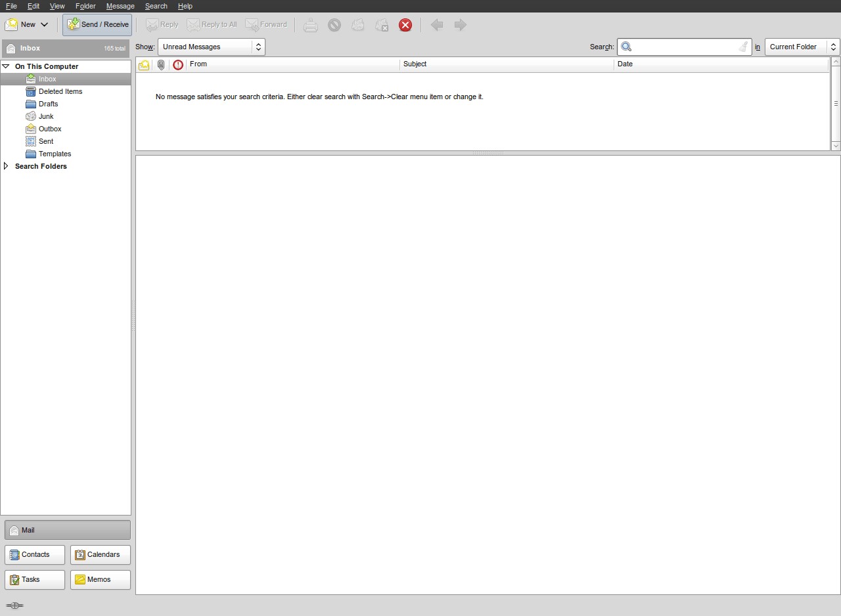Screen dimensions: 841x616
Task: Collapse the On This Computer tree
Action: click(x=6, y=66)
